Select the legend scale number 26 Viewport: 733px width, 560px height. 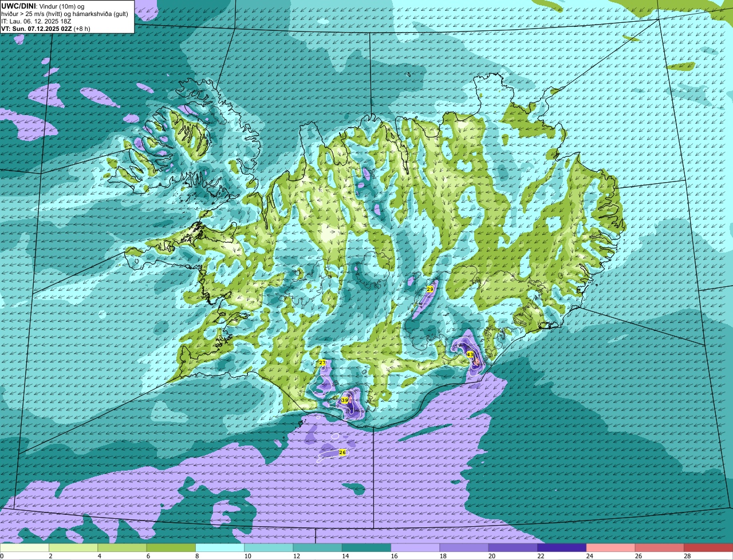pyautogui.click(x=638, y=556)
